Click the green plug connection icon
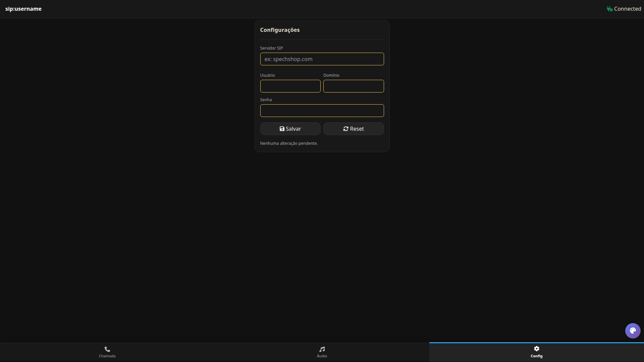The height and width of the screenshot is (362, 644). click(609, 9)
